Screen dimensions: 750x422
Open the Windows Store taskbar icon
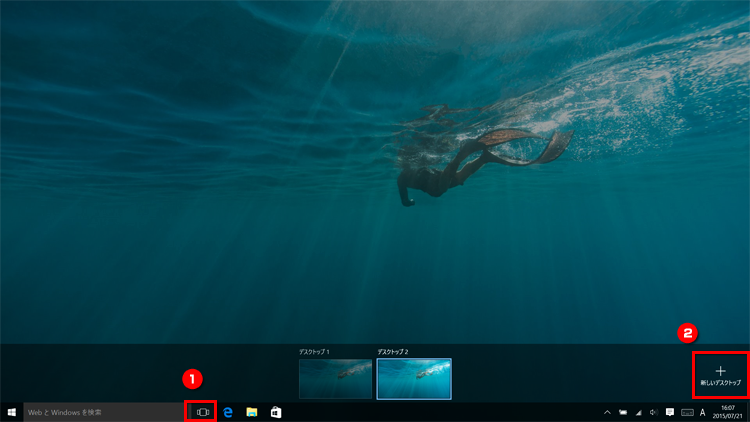coord(276,412)
